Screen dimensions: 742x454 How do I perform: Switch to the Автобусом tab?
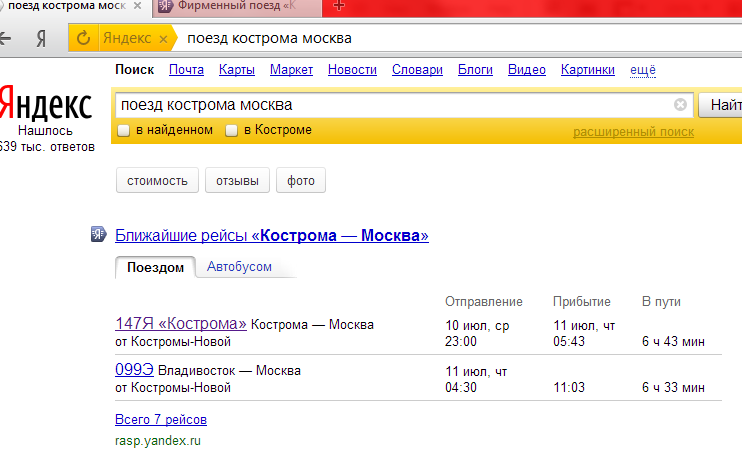(239, 267)
